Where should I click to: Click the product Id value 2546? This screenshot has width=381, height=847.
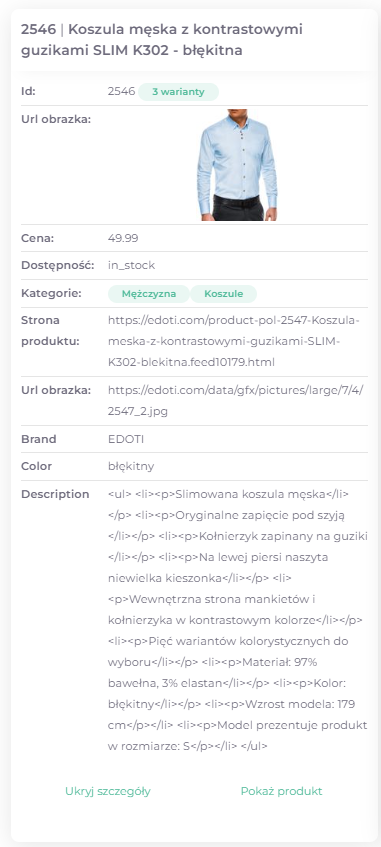122,91
